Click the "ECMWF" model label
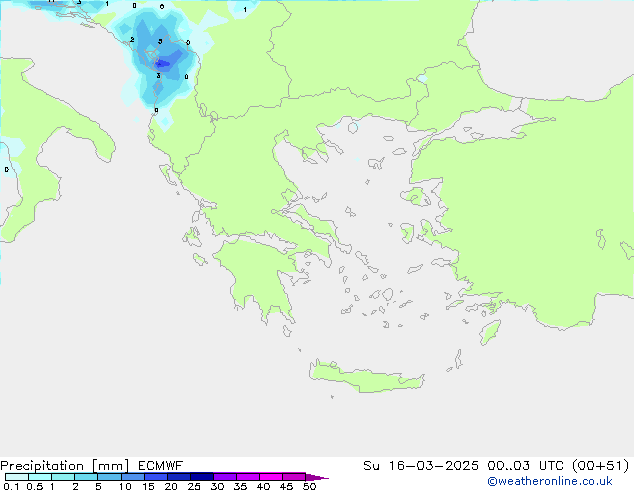Viewport: 634px width, 490px height. (161, 466)
